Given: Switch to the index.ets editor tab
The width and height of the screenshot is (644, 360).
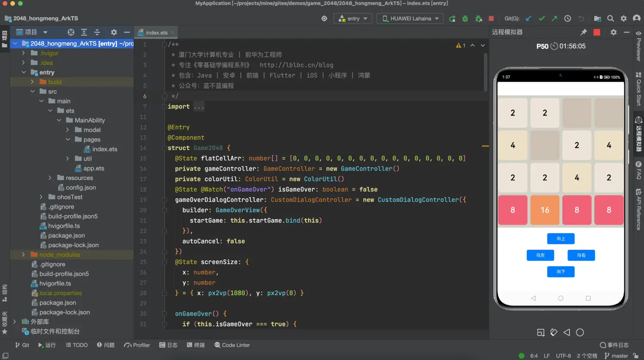Looking at the screenshot, I should 156,33.
